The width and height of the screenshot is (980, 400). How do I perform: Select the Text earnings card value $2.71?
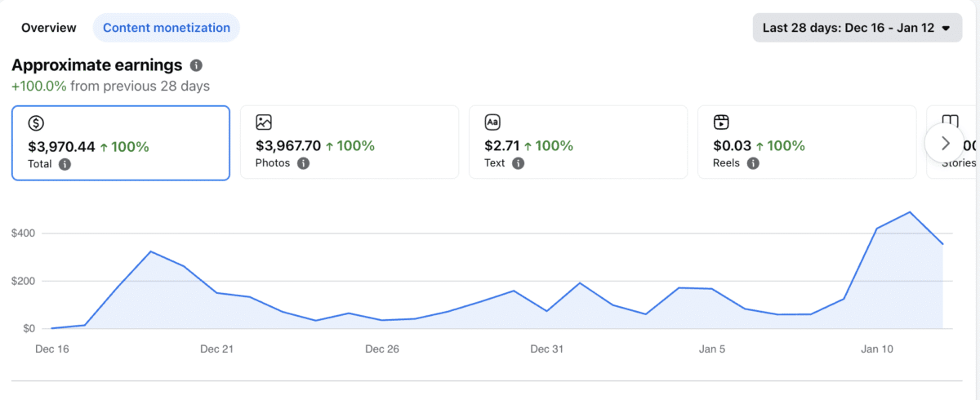[x=501, y=146]
